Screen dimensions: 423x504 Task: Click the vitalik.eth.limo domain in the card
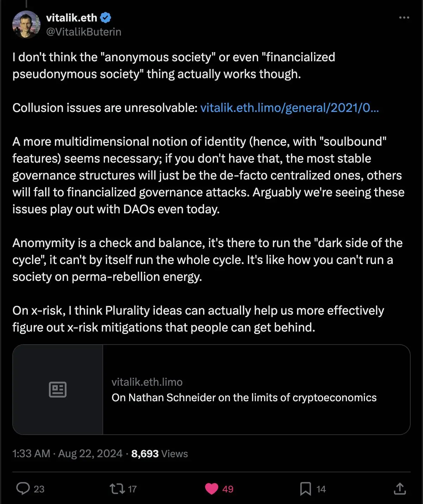[147, 382]
